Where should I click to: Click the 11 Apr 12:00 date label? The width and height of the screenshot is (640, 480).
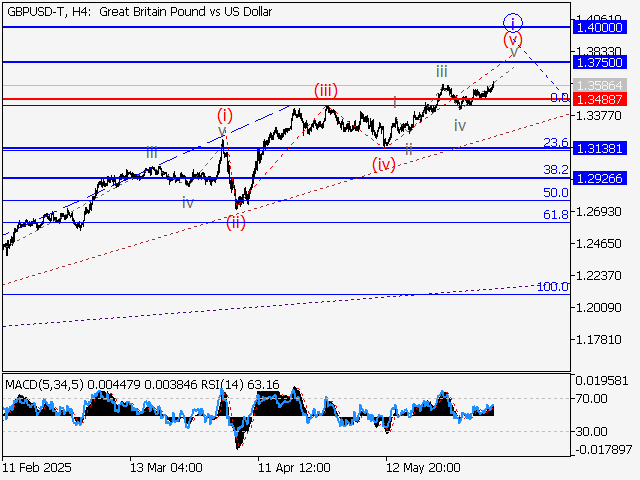[x=294, y=467]
